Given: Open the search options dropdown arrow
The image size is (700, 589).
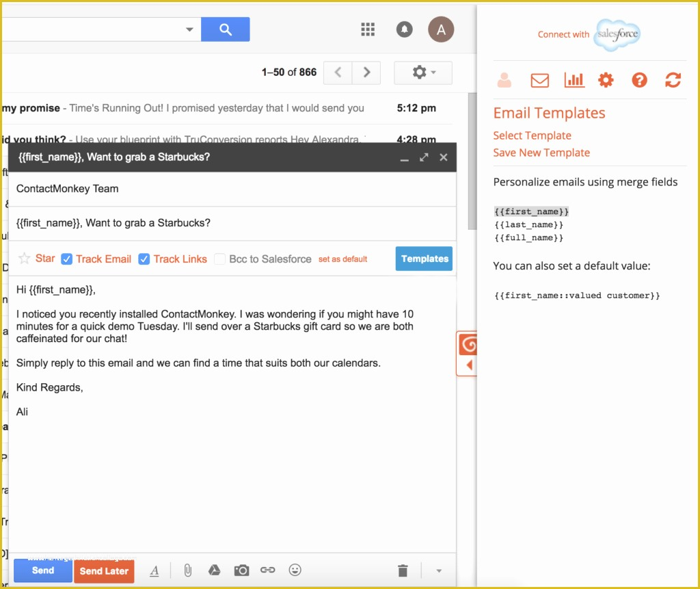Looking at the screenshot, I should pos(189,29).
